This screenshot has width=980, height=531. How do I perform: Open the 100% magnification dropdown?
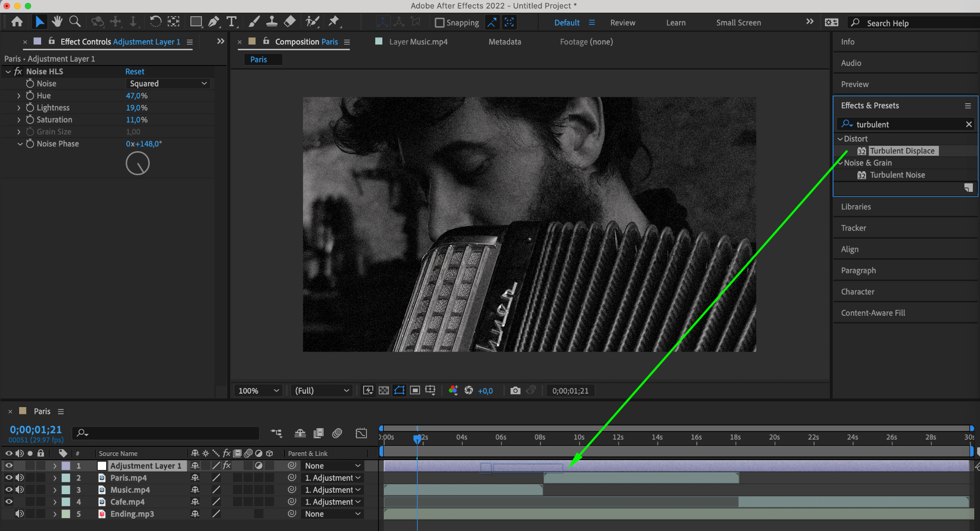coord(258,391)
